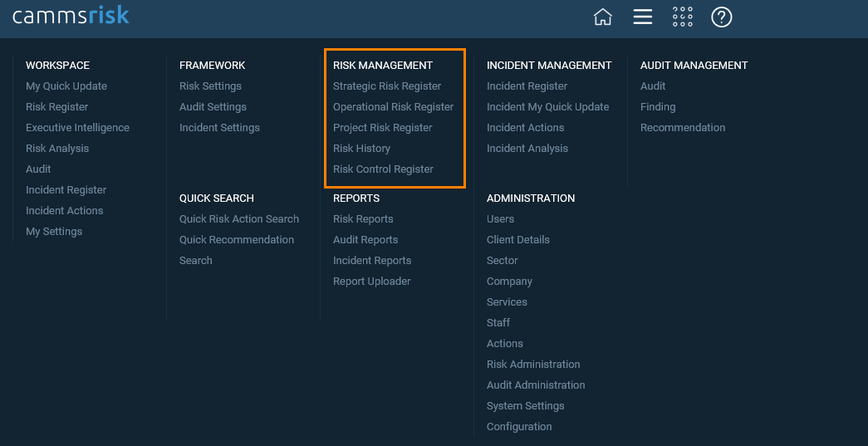Image resolution: width=868 pixels, height=446 pixels.
Task: Select Risk Administration
Action: point(533,364)
